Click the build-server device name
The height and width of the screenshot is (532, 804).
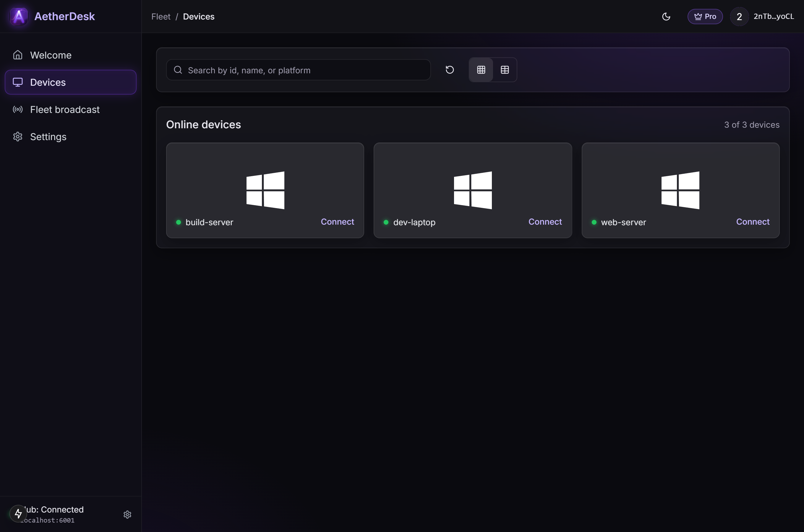(x=209, y=222)
